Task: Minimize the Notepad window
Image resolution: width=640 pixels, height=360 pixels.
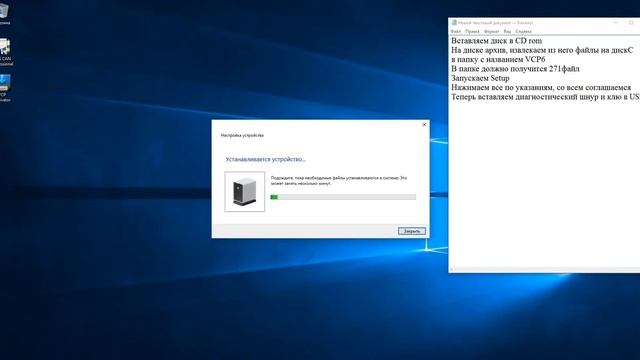Action: [x=616, y=23]
